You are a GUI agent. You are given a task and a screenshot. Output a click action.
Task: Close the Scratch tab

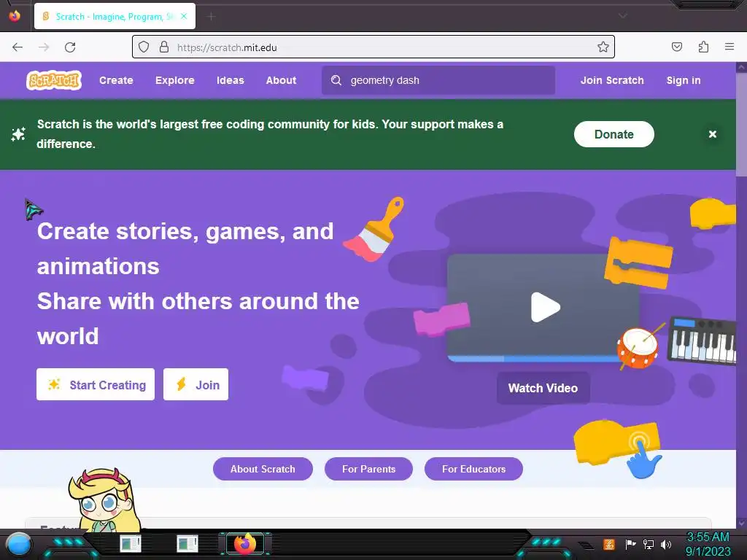[184, 16]
